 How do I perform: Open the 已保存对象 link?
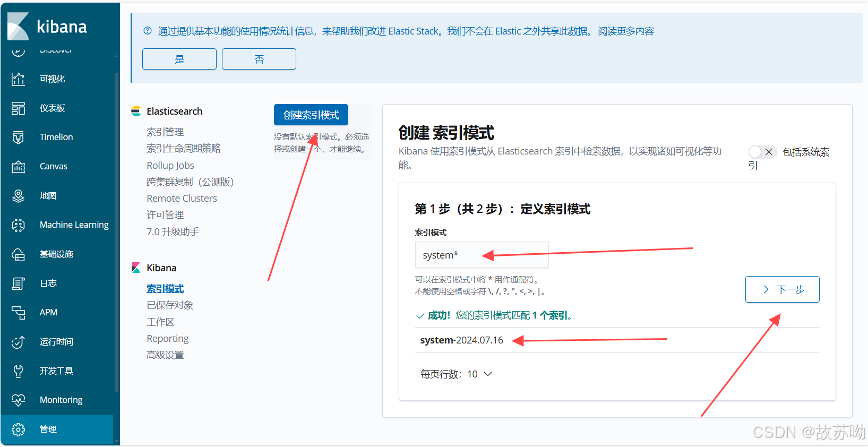click(170, 305)
